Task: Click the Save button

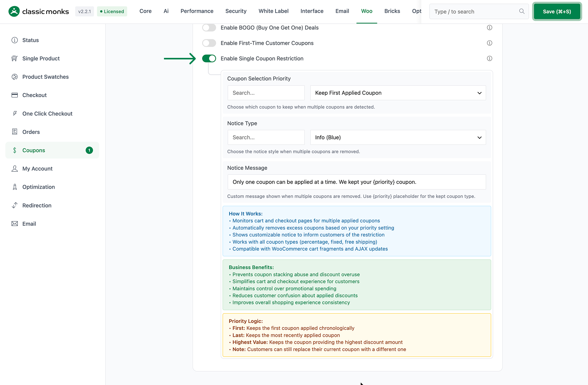Action: [x=557, y=12]
